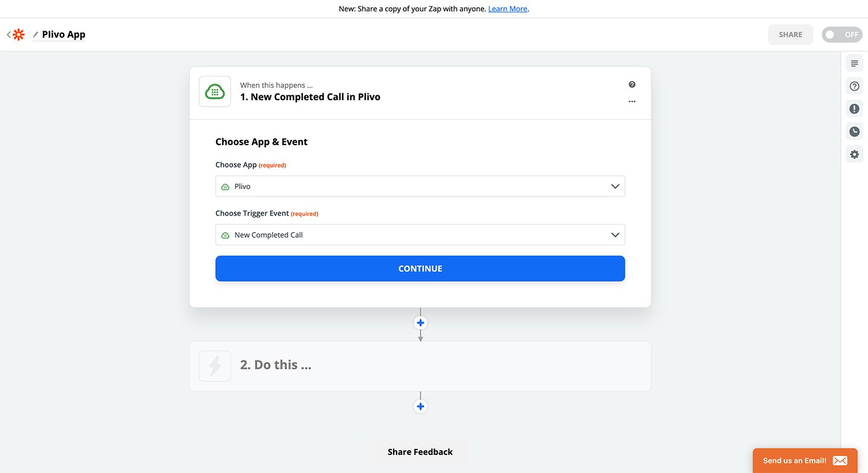Viewport: 868px width, 473px height.
Task: Open the settings gear icon in sidebar
Action: 854,154
